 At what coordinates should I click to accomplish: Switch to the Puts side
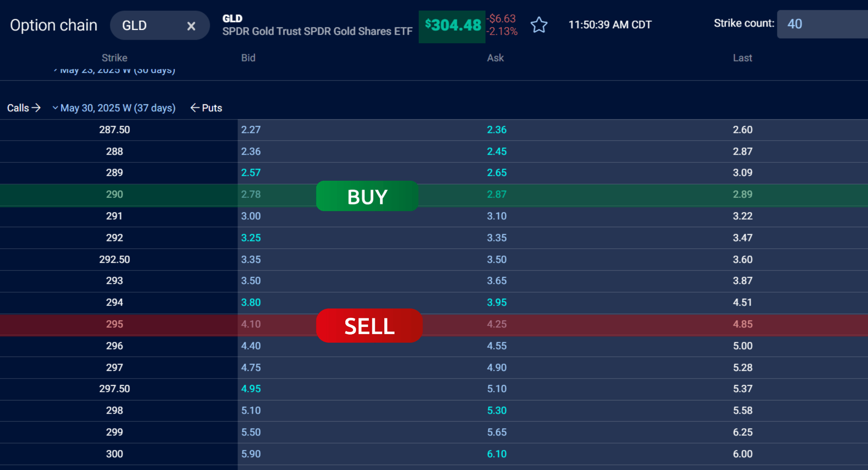point(212,108)
